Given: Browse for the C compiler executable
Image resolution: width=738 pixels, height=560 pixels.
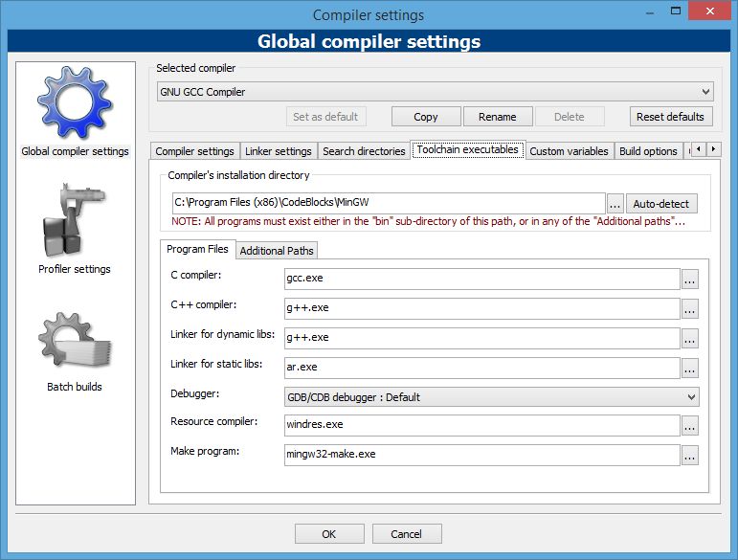Looking at the screenshot, I should point(689,280).
